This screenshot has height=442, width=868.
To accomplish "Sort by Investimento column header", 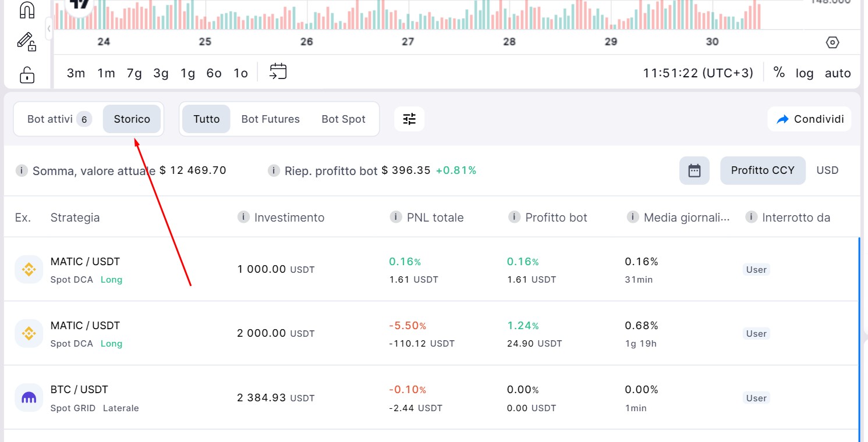I will pyautogui.click(x=289, y=218).
